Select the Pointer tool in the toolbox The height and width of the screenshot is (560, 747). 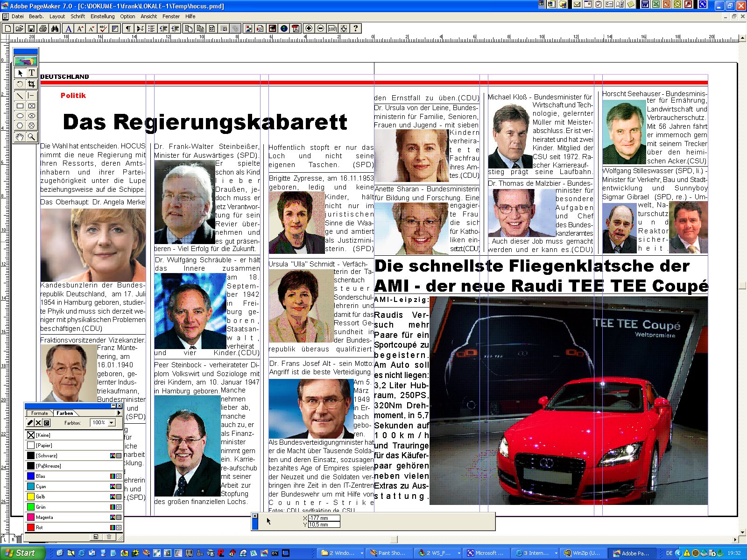[x=20, y=73]
